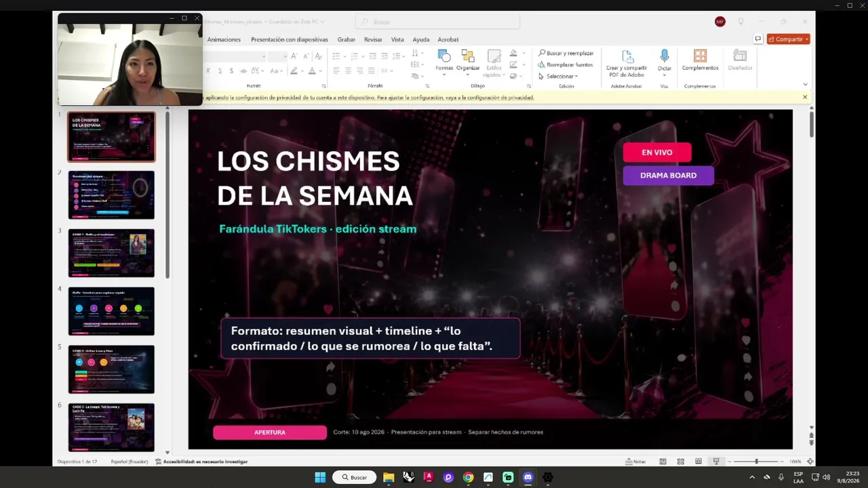Open the Animaciones tab
The image size is (868, 488).
point(224,39)
